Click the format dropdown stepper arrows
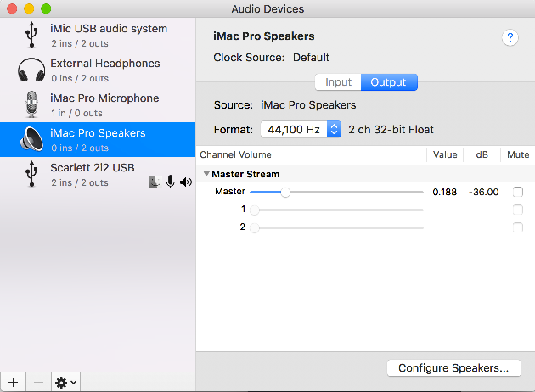This screenshot has height=392, width=535. click(x=334, y=130)
